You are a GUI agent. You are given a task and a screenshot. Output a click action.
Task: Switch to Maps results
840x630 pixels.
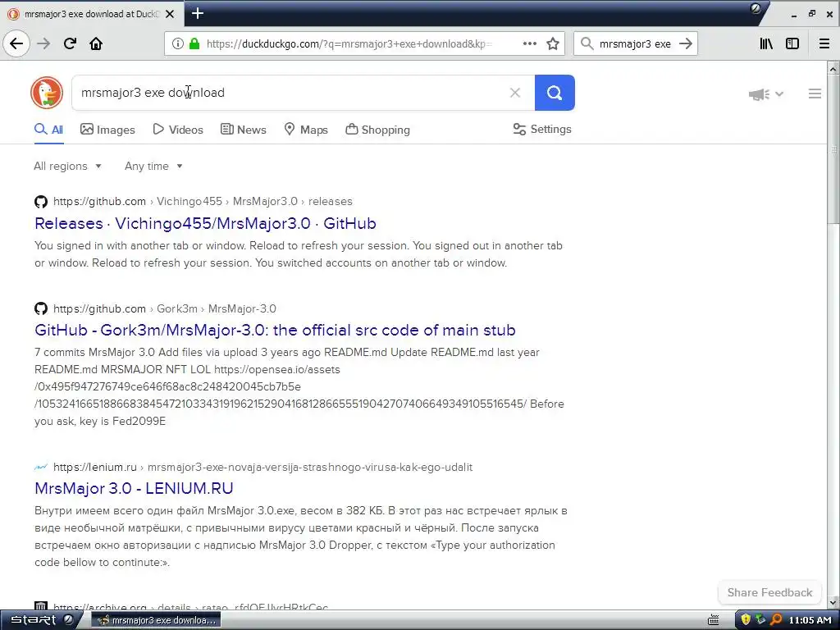(306, 130)
